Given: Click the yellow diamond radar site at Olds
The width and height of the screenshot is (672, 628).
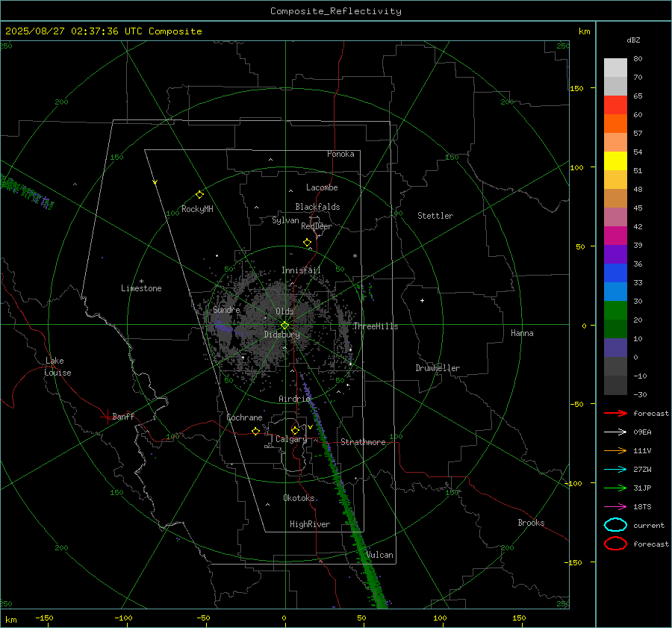Looking at the screenshot, I should tap(284, 326).
